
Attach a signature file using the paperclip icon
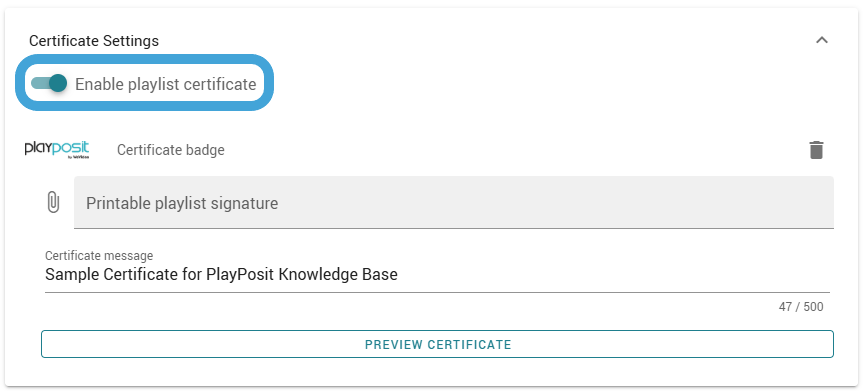pyautogui.click(x=53, y=202)
